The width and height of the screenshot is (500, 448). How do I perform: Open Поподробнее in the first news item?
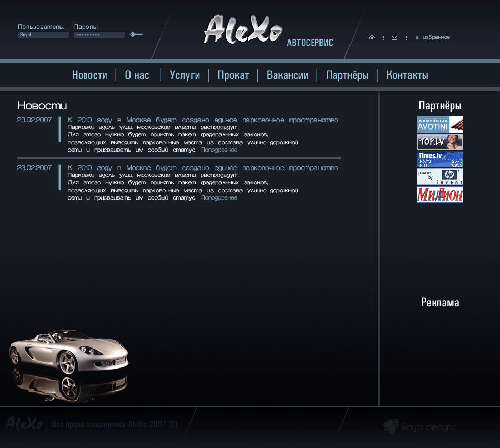pos(219,150)
